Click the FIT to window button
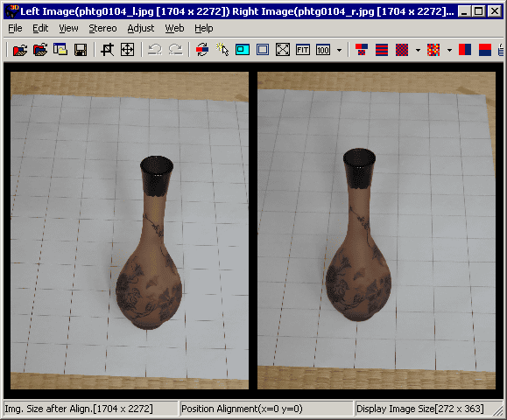 303,50
